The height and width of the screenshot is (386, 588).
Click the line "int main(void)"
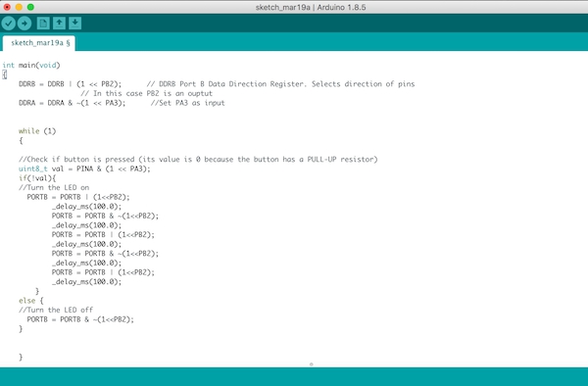tap(31, 66)
